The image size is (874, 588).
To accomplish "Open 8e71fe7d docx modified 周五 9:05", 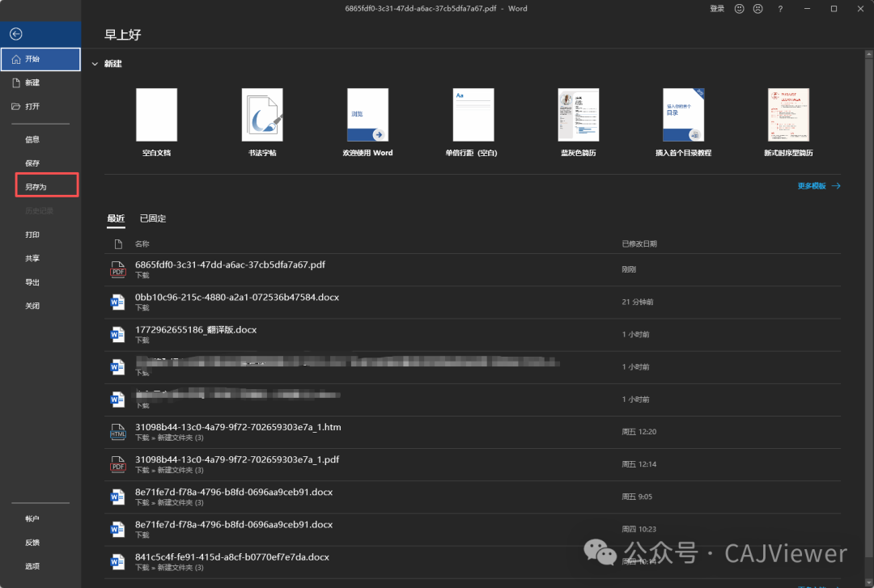I will pyautogui.click(x=473, y=497).
